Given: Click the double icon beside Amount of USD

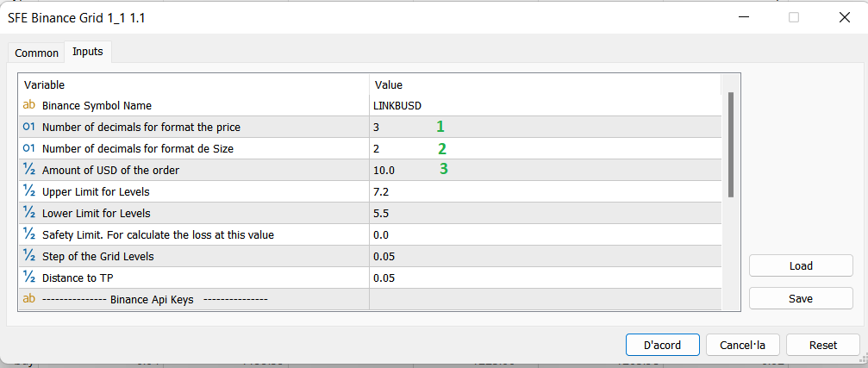Looking at the screenshot, I should pos(28,170).
